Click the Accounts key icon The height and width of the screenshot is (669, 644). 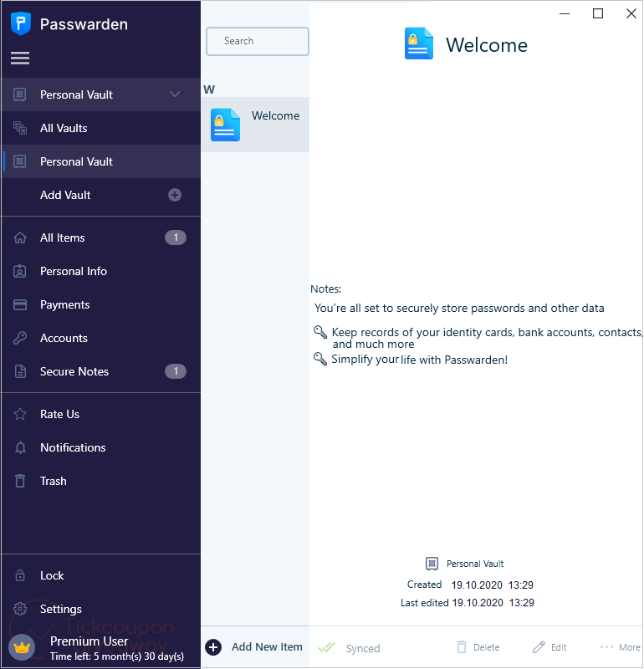[x=19, y=338]
